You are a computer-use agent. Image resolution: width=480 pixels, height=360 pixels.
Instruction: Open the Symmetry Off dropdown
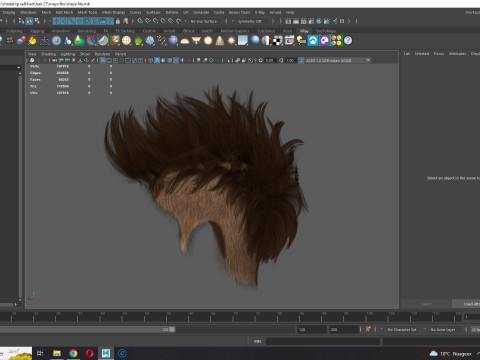pos(252,21)
